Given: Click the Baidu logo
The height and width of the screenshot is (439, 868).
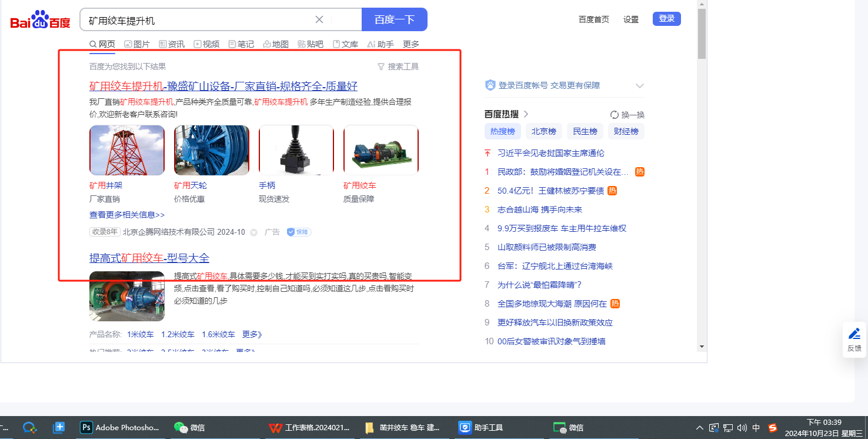Looking at the screenshot, I should 40,20.
